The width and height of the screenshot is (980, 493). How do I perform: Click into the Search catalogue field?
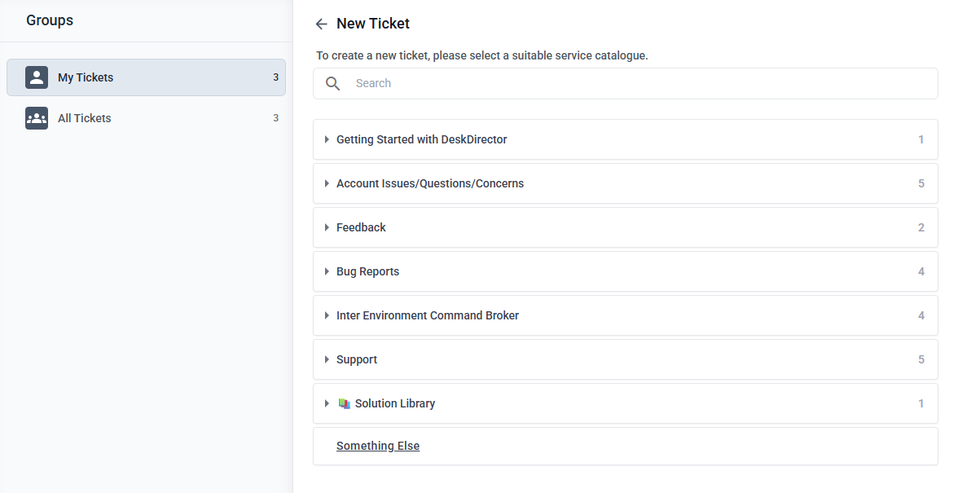(x=635, y=83)
